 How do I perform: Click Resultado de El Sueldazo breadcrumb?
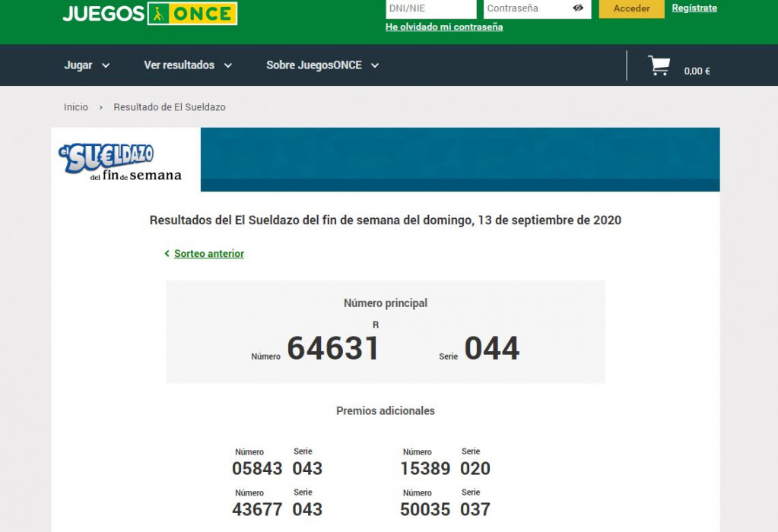[170, 107]
